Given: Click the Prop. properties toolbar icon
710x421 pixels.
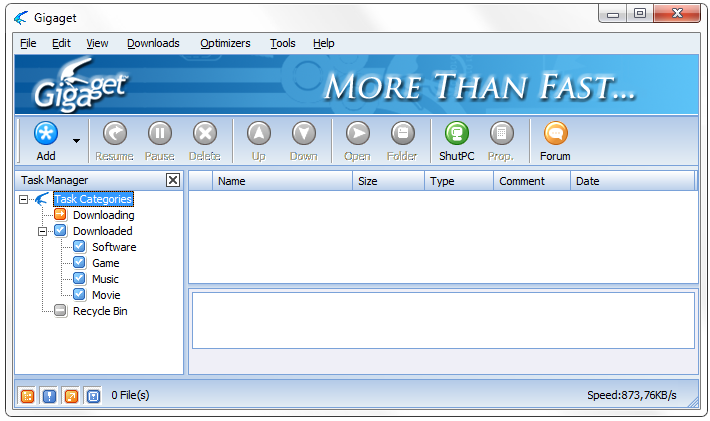Looking at the screenshot, I should point(501,134).
